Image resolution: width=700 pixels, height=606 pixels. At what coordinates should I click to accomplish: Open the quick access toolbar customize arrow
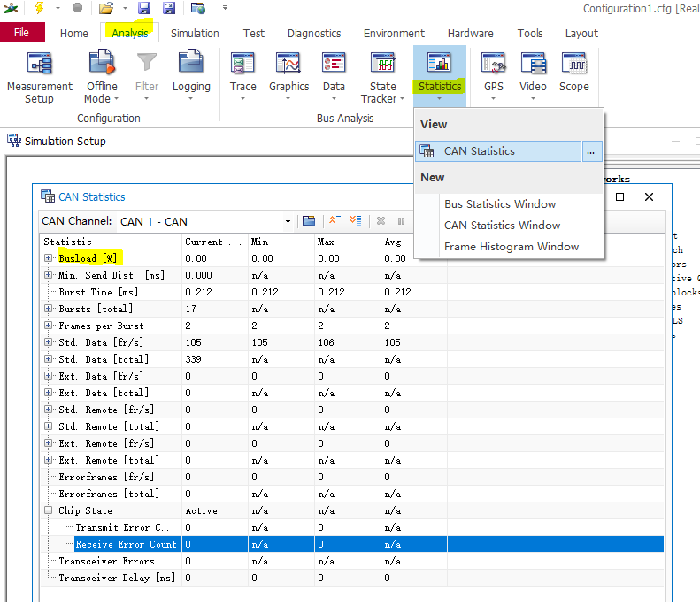(225, 8)
